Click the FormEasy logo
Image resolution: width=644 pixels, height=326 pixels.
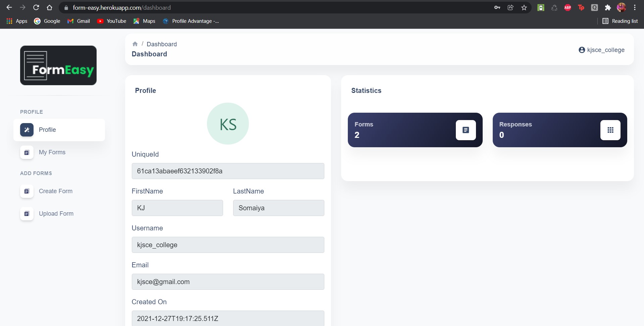(x=58, y=65)
